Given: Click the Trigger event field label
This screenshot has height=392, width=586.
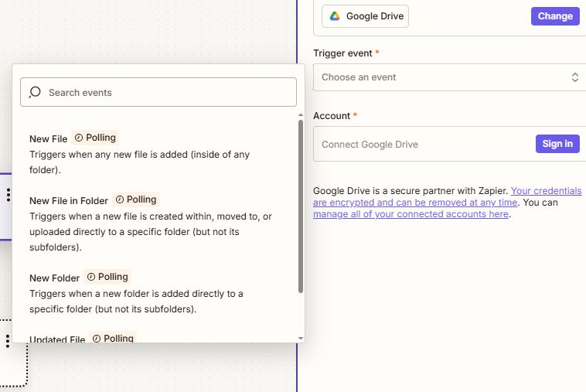Looking at the screenshot, I should click(x=342, y=53).
